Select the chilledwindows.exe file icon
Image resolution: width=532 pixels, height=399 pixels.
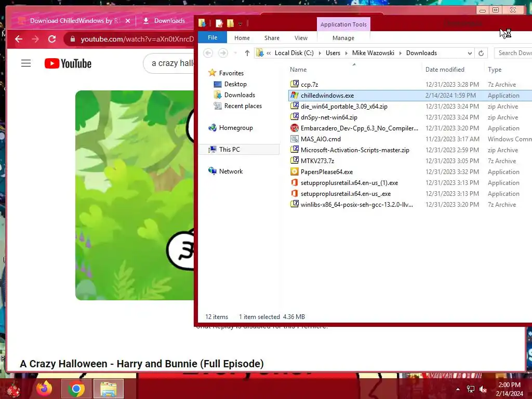(x=295, y=96)
